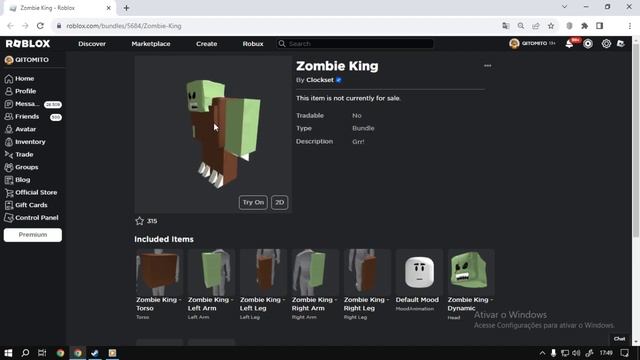This screenshot has width=640, height=360.
Task: Open the notifications bell icon
Action: pos(569,44)
